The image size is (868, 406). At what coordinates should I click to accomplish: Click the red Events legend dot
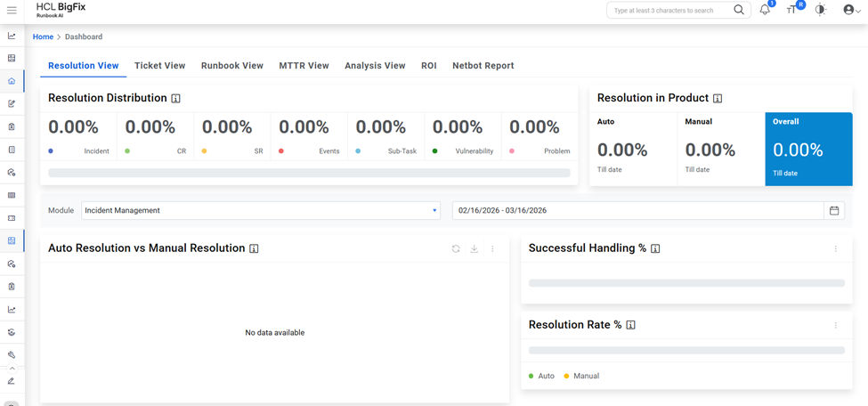pos(281,150)
